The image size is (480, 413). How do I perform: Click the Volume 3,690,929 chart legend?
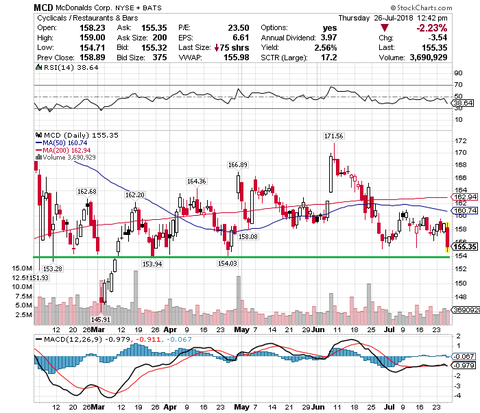[69, 157]
